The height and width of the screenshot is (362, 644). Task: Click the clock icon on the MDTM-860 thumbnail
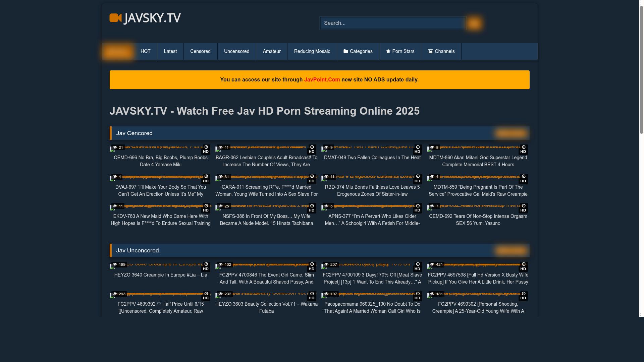tap(523, 147)
